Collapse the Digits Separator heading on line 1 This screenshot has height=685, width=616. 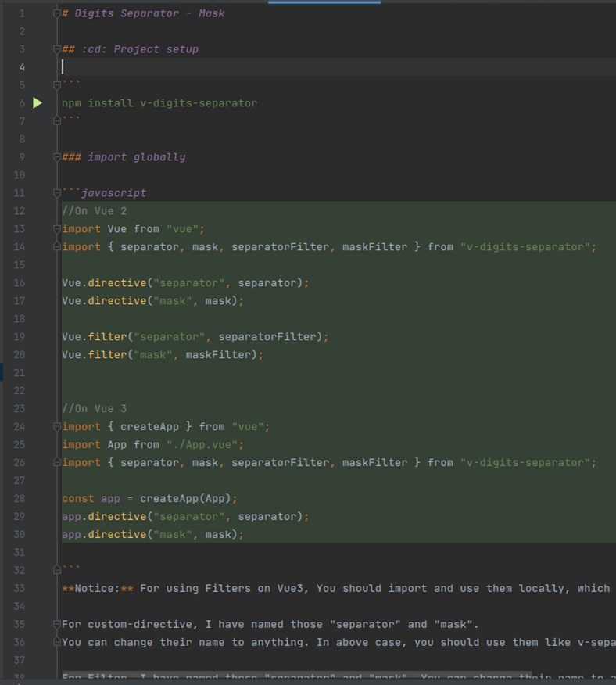[x=57, y=13]
